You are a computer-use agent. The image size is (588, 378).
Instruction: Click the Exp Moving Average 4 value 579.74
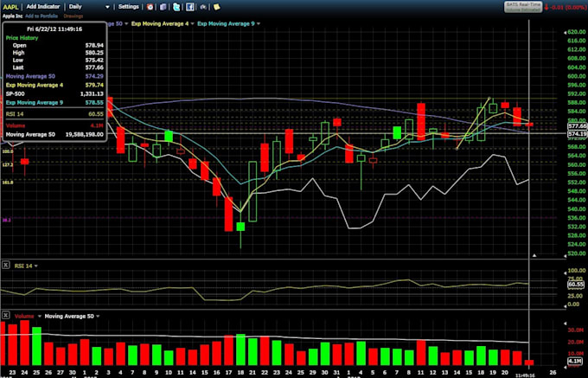(x=94, y=85)
